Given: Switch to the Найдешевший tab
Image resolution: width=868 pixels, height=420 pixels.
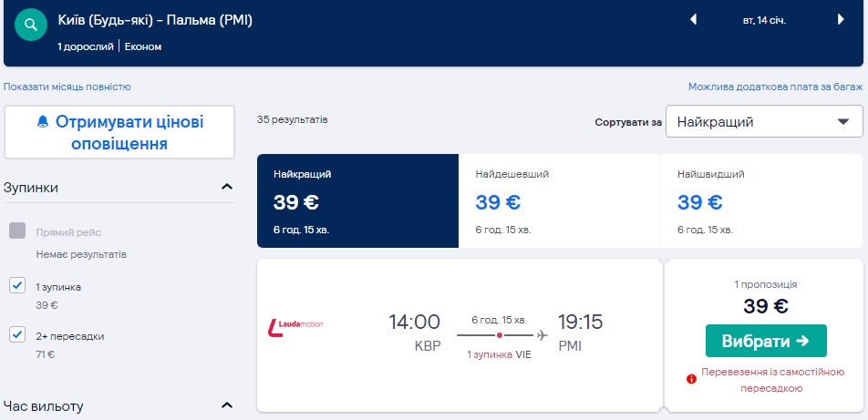Looking at the screenshot, I should [x=558, y=200].
